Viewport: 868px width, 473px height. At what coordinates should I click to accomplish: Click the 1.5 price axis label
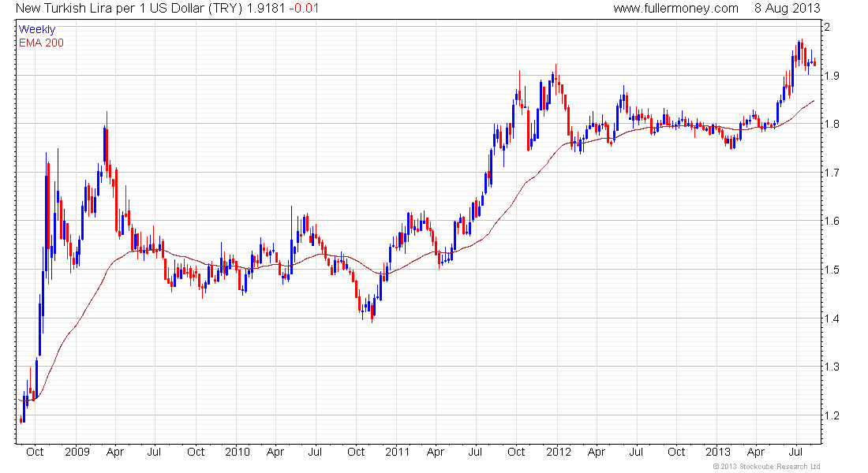831,270
